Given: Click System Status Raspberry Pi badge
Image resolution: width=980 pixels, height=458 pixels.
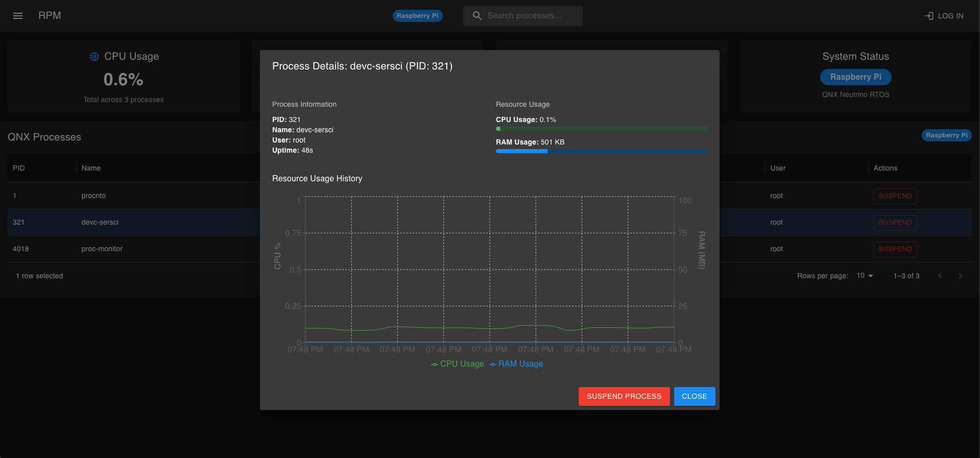Looking at the screenshot, I should [x=855, y=77].
